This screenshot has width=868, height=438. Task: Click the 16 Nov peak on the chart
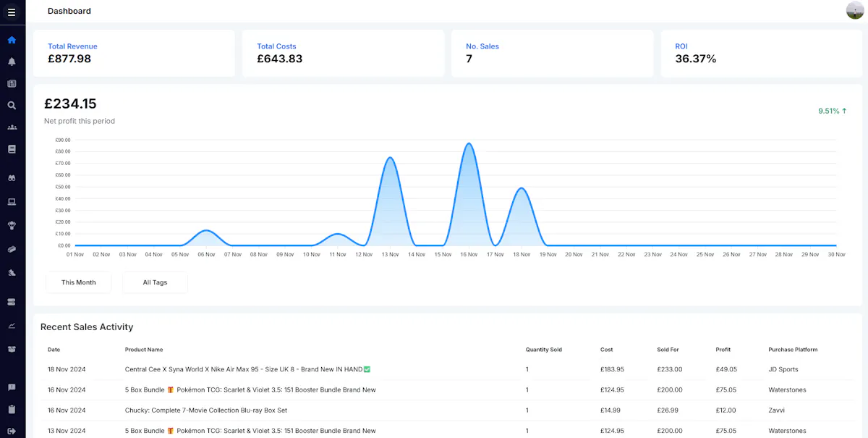click(469, 143)
